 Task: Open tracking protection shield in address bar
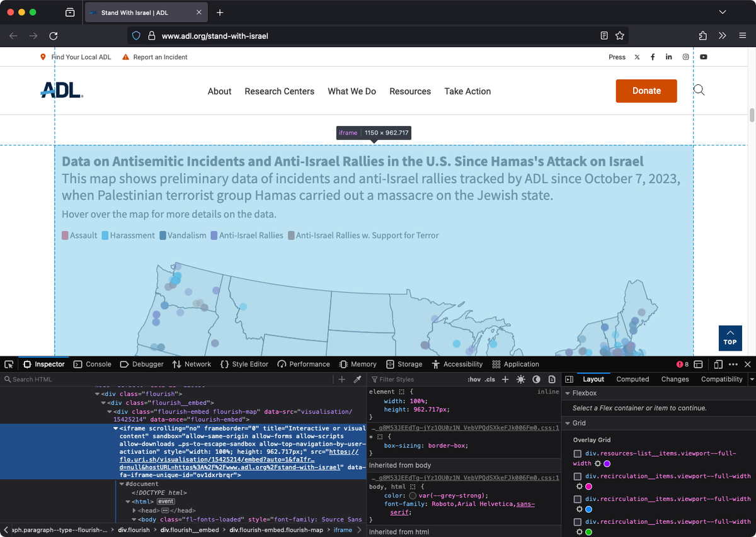click(136, 36)
